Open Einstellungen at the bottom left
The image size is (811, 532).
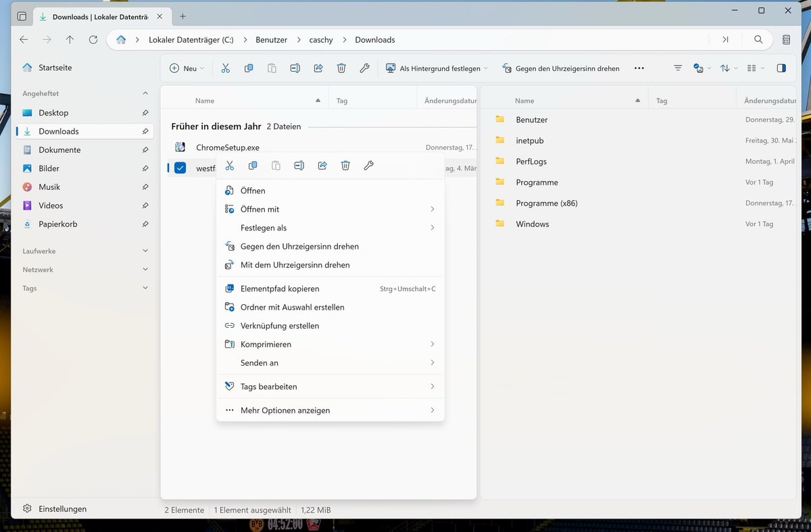pos(62,509)
